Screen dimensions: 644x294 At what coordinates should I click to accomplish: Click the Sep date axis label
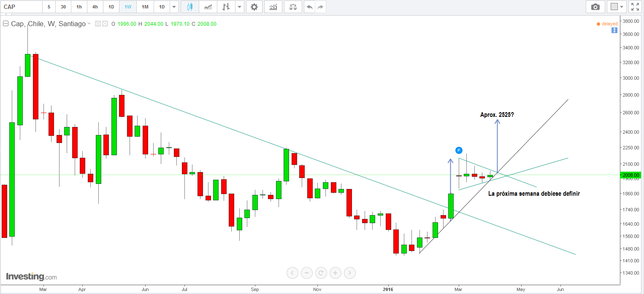pos(254,289)
